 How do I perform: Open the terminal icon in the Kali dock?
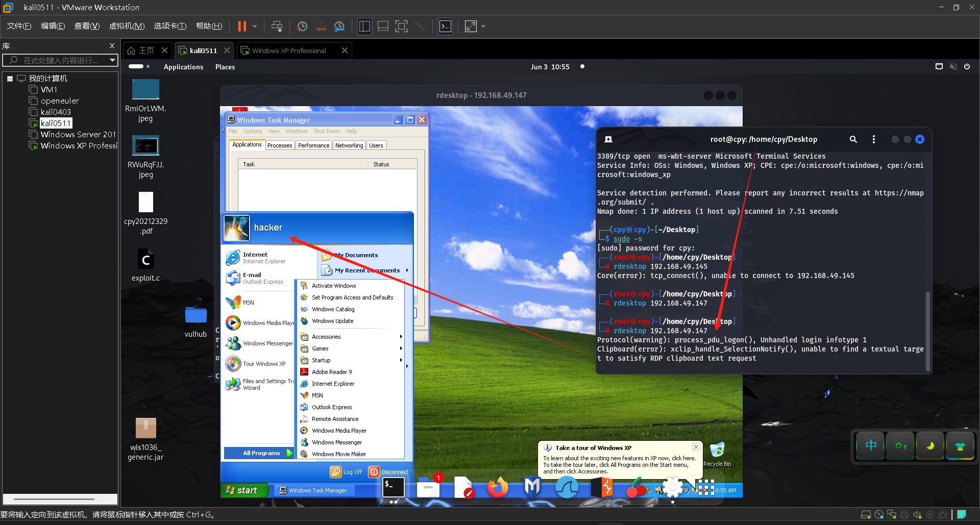394,487
